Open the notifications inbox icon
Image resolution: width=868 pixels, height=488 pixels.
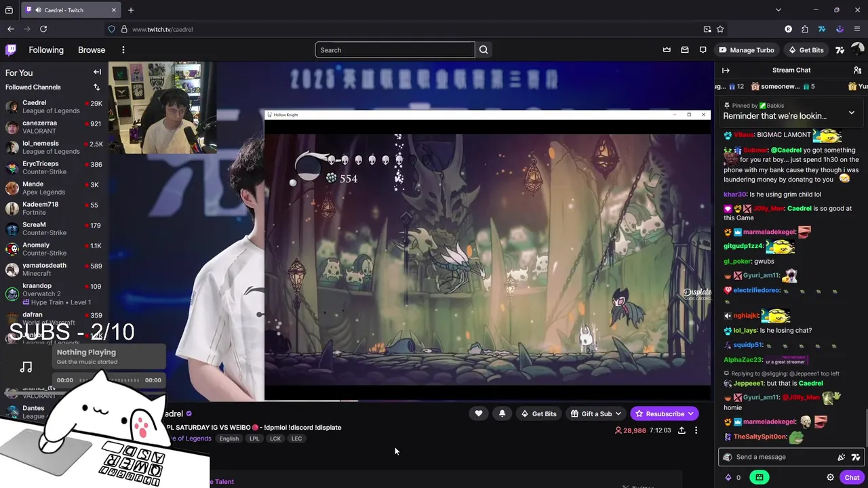pyautogui.click(x=685, y=50)
